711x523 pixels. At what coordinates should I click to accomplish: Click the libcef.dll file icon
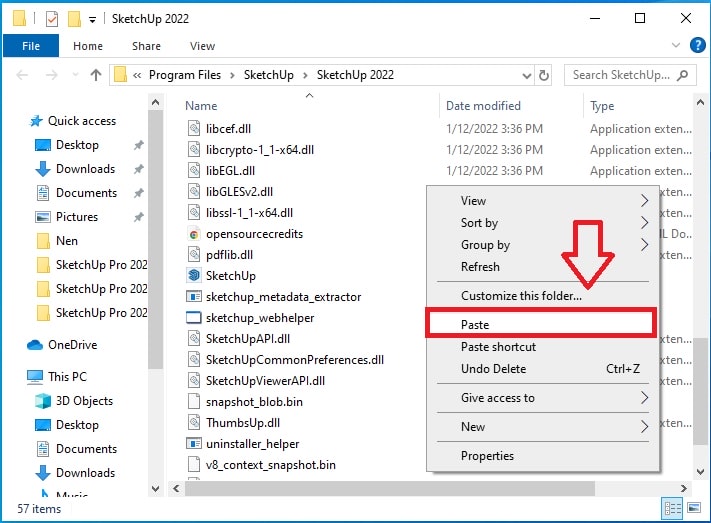pos(194,128)
